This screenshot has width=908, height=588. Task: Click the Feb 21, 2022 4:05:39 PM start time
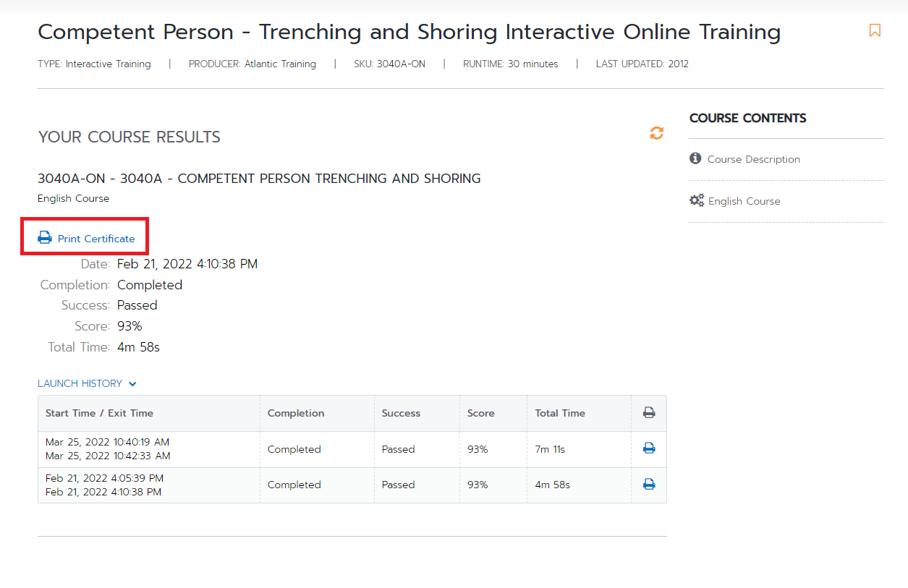104,478
